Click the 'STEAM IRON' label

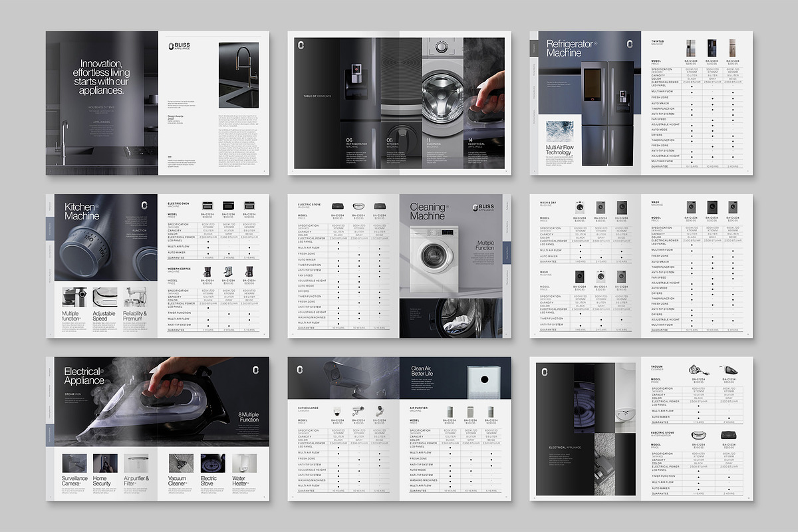pyautogui.click(x=72, y=393)
